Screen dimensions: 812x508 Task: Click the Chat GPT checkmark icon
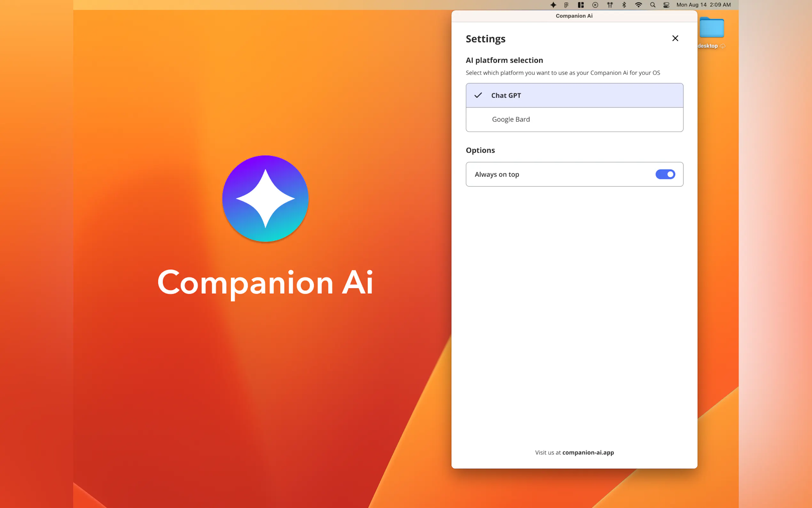[478, 95]
